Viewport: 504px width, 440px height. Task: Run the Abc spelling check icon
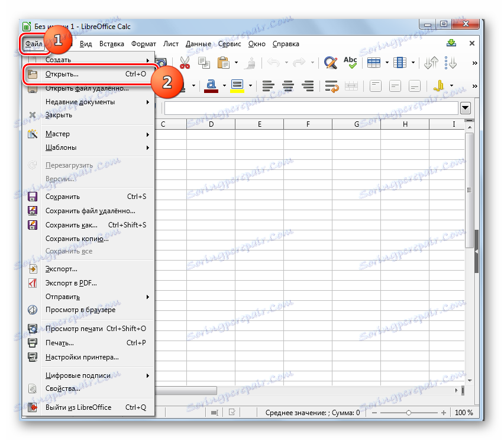[350, 62]
